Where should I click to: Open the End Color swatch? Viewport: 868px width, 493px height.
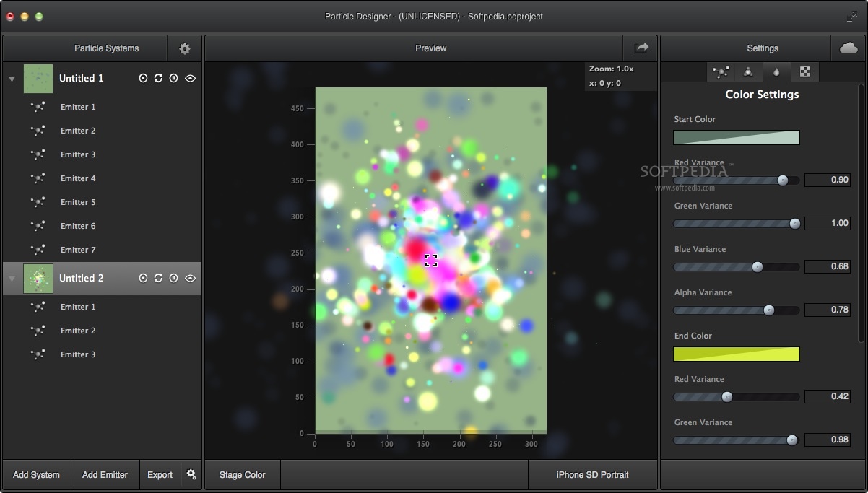pos(737,354)
